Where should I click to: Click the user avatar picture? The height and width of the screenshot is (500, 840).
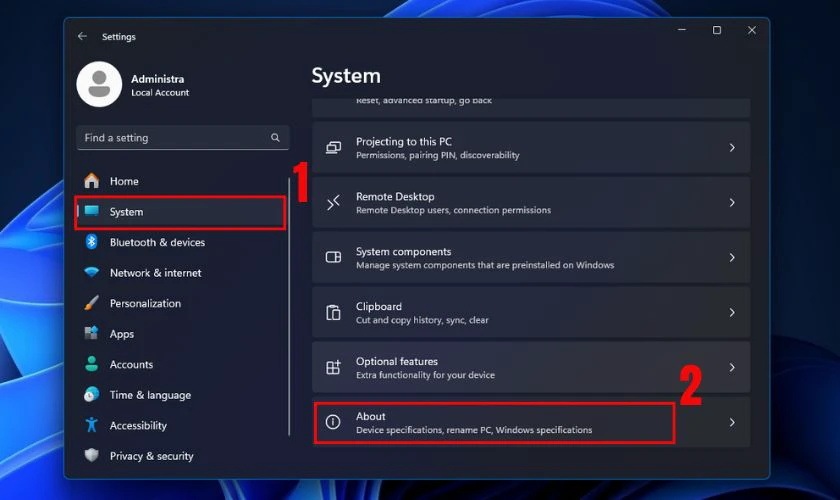click(99, 84)
